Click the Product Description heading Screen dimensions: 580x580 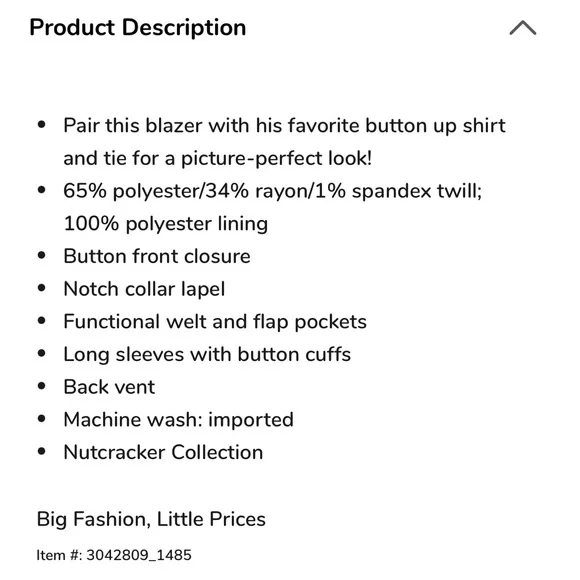pyautogui.click(x=138, y=28)
